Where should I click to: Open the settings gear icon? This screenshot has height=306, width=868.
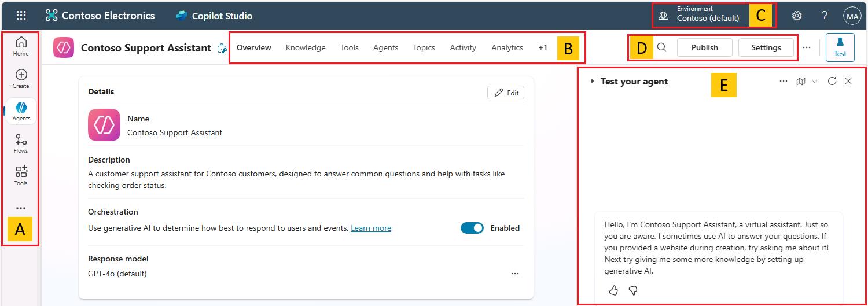click(797, 16)
